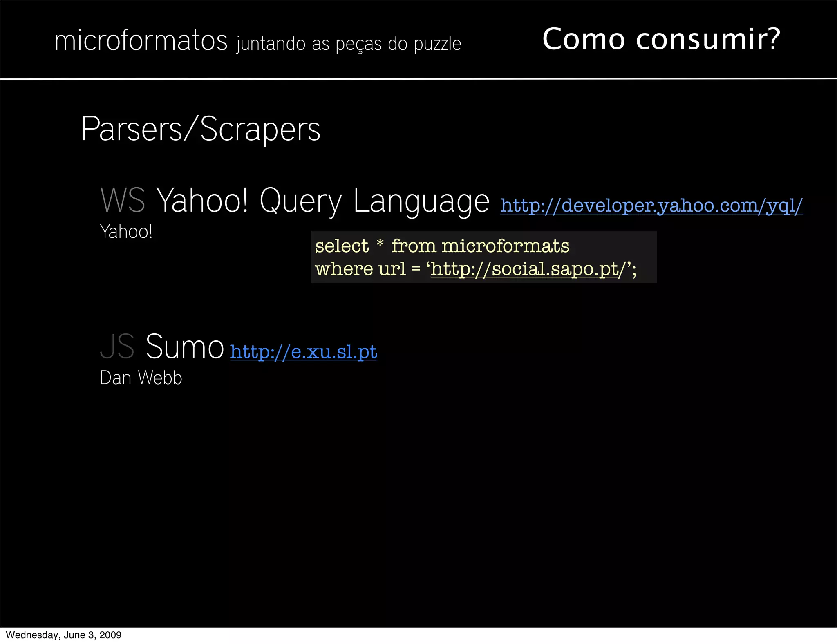Click the word 'Language' in the Yahoo title
Viewport: 837px width, 644px height.
[x=421, y=201]
